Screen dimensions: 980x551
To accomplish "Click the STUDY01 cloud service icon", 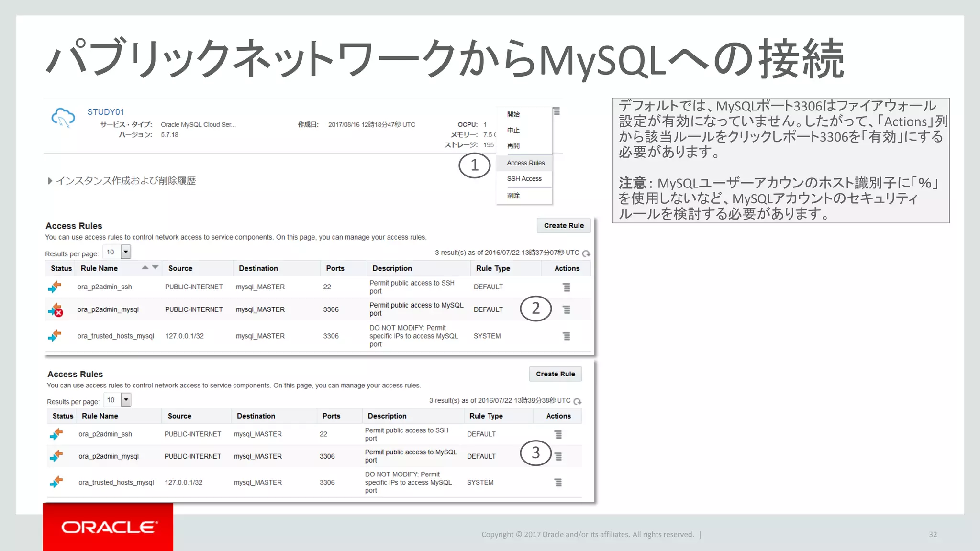I will tap(63, 118).
